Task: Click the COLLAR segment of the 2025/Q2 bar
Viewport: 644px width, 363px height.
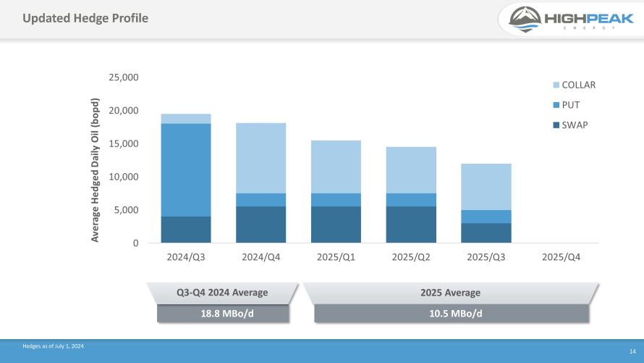Action: click(411, 170)
